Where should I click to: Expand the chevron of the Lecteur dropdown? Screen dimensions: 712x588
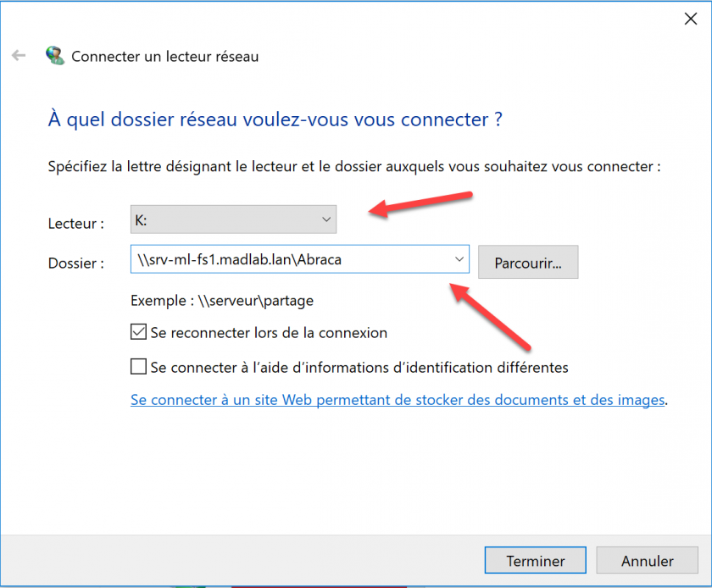(x=326, y=219)
